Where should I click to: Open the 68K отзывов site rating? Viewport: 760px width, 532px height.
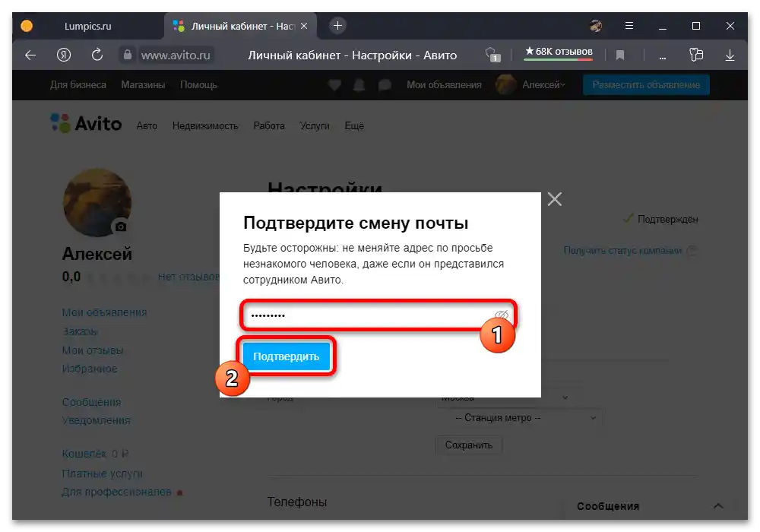click(559, 52)
